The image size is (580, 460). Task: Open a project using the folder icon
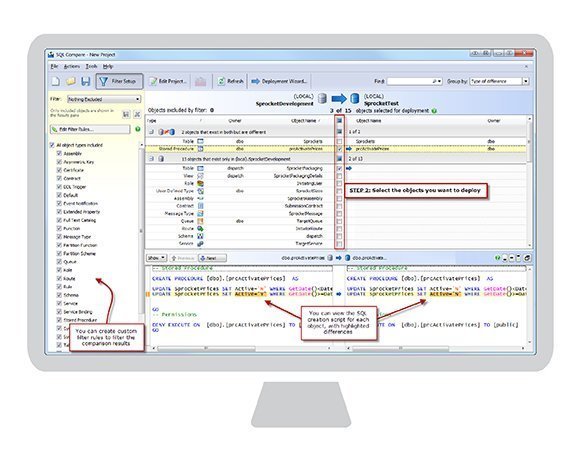pos(71,81)
